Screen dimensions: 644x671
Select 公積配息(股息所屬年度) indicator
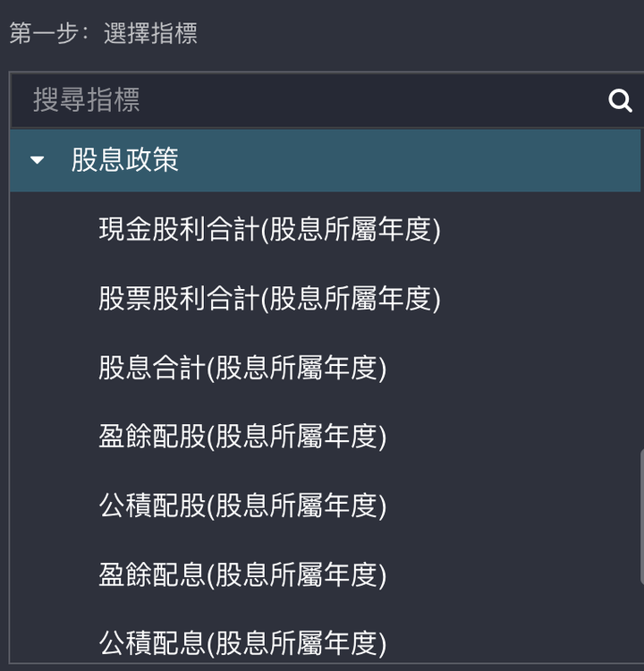pos(242,643)
